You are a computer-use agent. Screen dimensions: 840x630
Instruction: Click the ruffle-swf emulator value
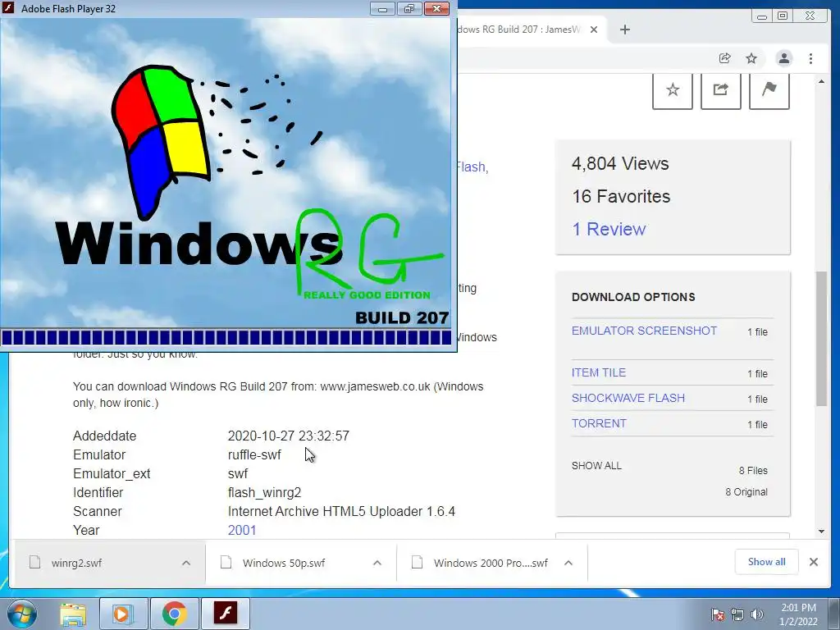(254, 454)
